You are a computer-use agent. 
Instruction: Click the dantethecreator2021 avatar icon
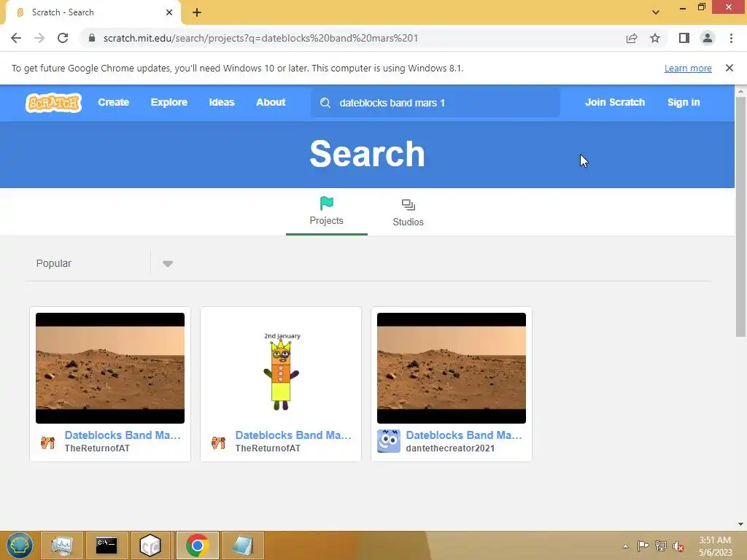click(389, 441)
